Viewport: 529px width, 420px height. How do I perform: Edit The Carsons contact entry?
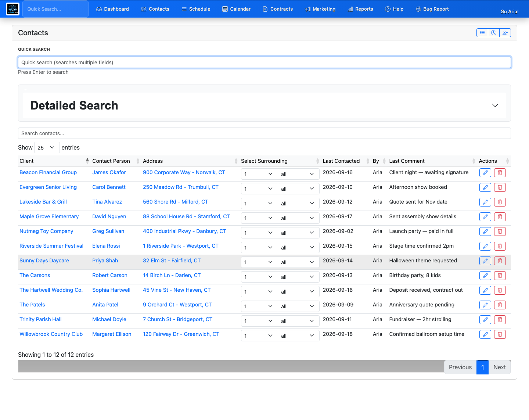click(485, 276)
